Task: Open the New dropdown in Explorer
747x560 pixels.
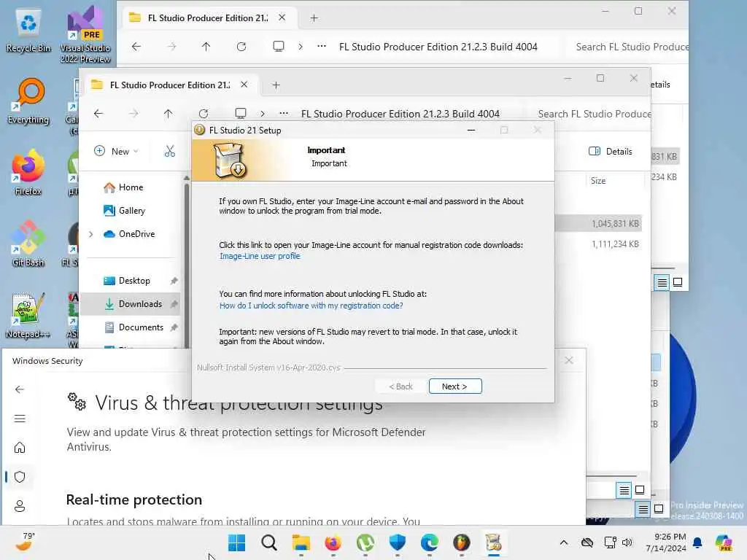Action: (x=116, y=152)
